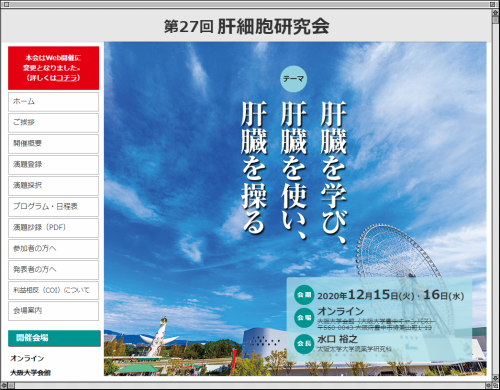Select 開催概要 in the sidebar
Image resolution: width=500 pixels, height=390 pixels.
pos(53,144)
